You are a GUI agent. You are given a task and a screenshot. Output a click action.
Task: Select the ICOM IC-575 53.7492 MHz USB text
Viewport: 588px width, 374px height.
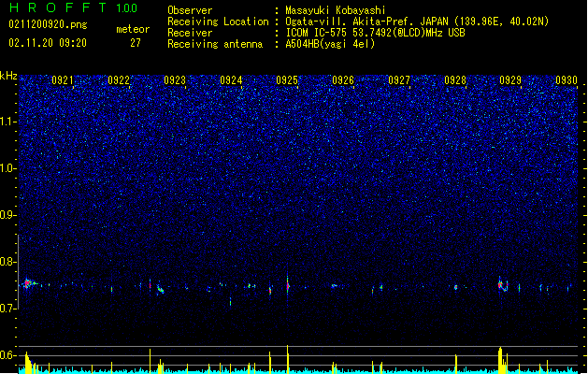(375, 33)
